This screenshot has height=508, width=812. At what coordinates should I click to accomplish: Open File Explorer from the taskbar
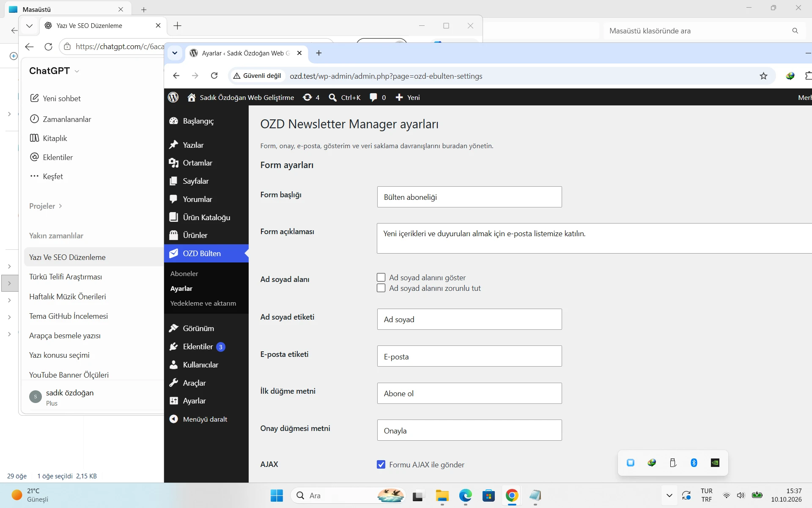[x=442, y=495]
